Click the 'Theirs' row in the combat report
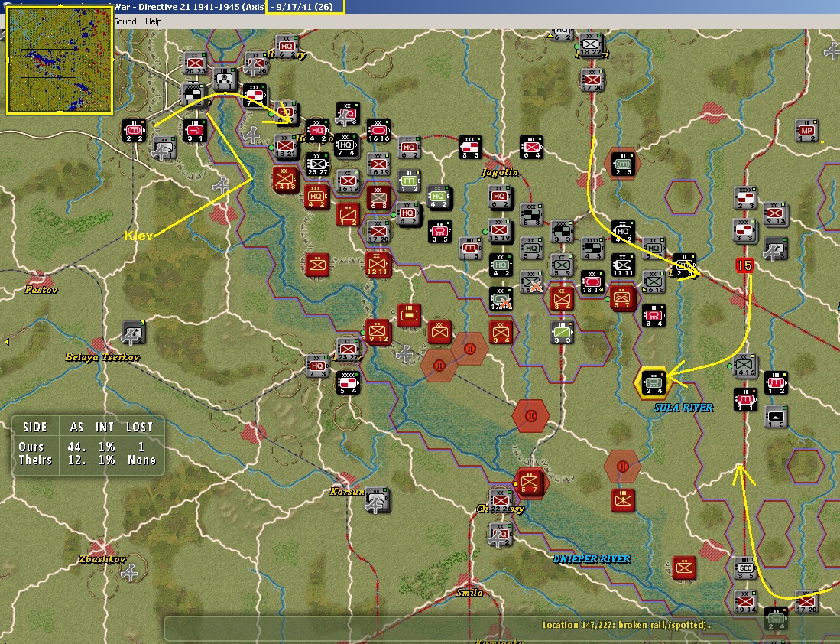Screen dimensions: 840x644 (88, 460)
